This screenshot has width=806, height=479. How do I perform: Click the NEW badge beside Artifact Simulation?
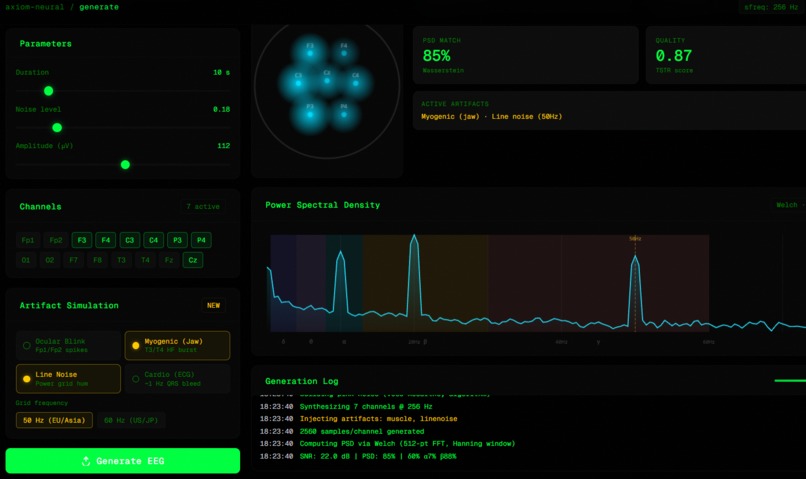pos(213,305)
